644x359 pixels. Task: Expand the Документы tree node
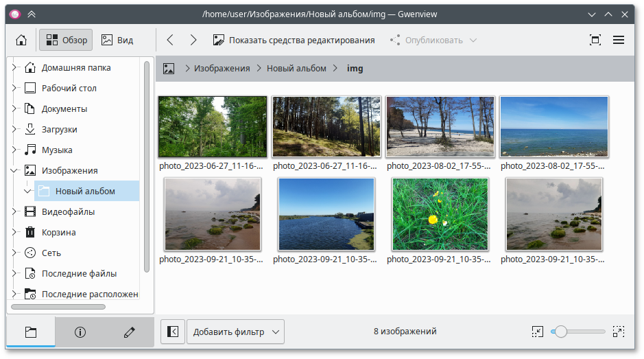coord(14,108)
